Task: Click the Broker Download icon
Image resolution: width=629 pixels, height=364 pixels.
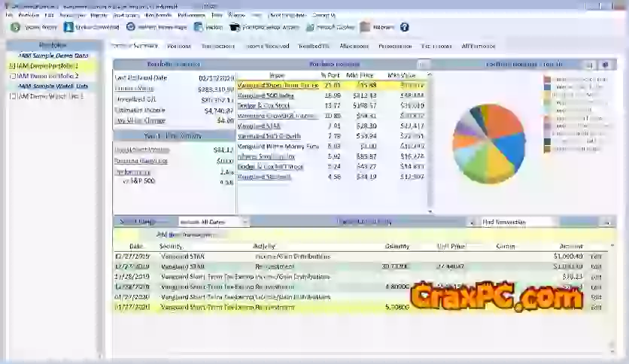Action: pyautogui.click(x=69, y=27)
